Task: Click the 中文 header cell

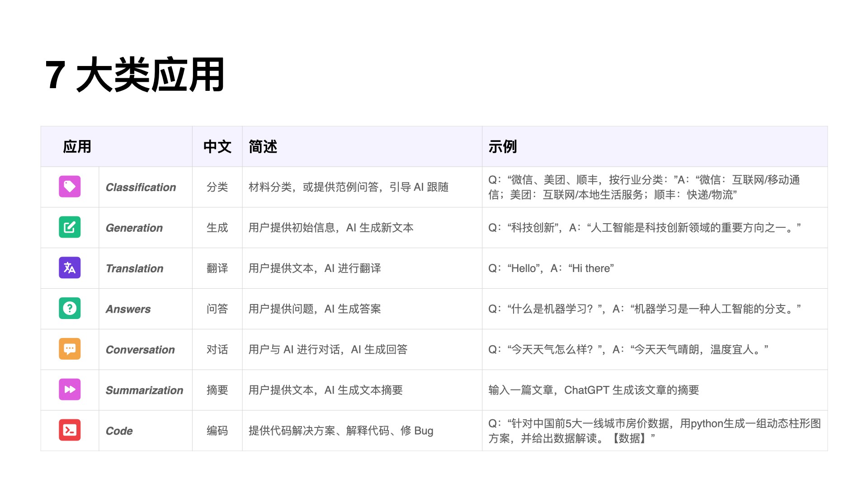Action: pos(217,146)
